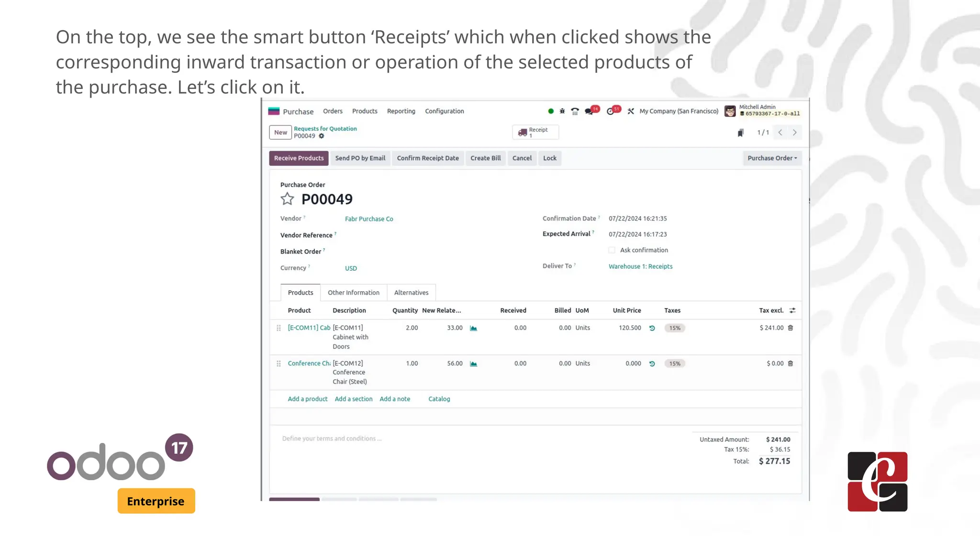The height and width of the screenshot is (551, 980).
Task: Click the Blanket Order field
Action: [431, 252]
